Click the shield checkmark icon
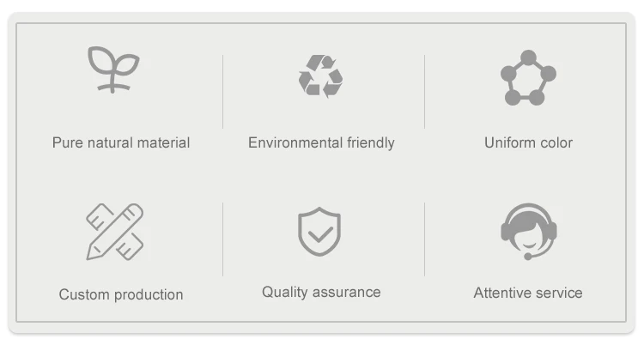 pos(319,232)
